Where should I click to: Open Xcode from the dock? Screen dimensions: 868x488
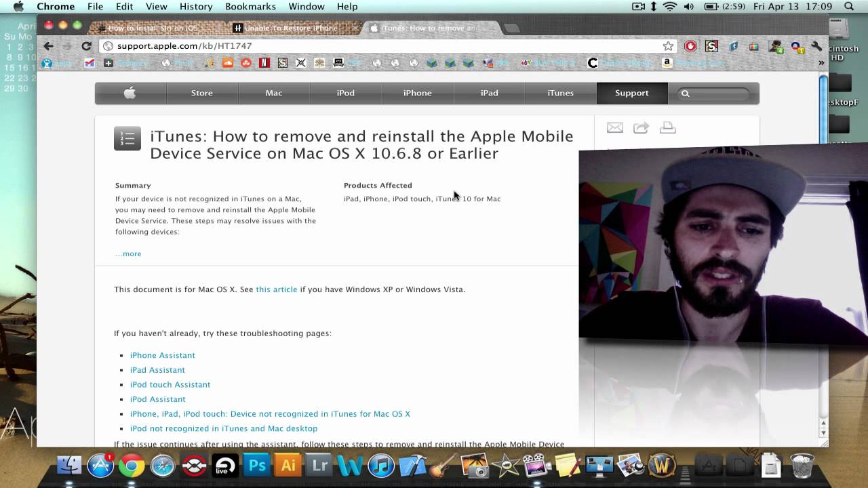412,466
